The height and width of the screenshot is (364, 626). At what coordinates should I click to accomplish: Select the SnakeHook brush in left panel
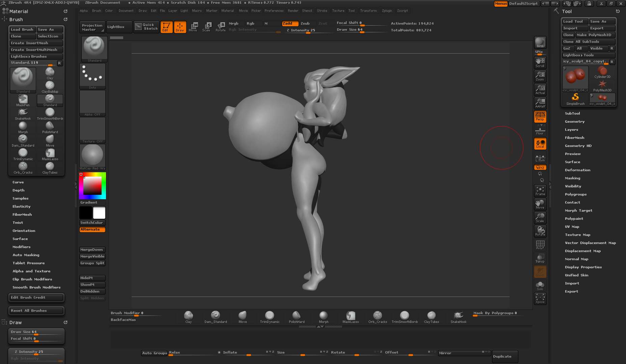pyautogui.click(x=23, y=114)
